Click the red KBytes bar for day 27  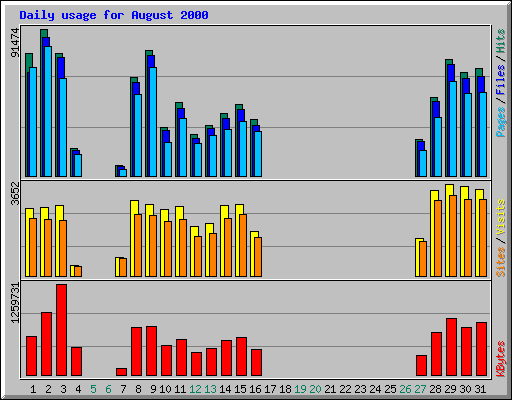point(421,366)
